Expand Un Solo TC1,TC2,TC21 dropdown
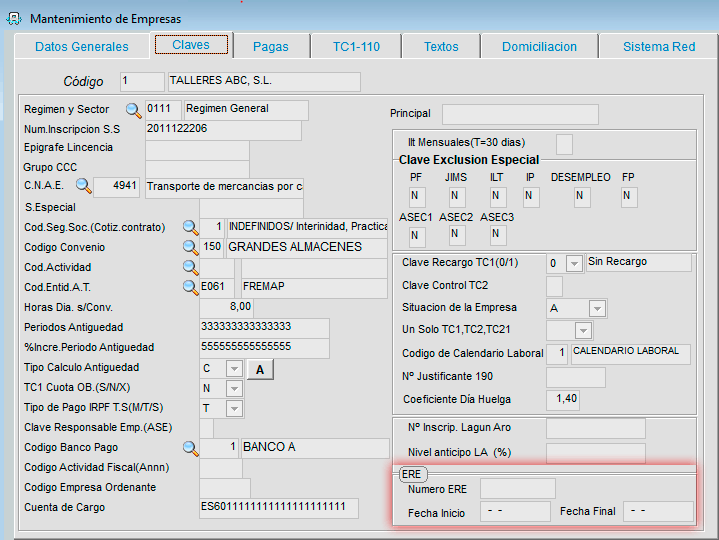Image resolution: width=719 pixels, height=540 pixels. coord(583,331)
